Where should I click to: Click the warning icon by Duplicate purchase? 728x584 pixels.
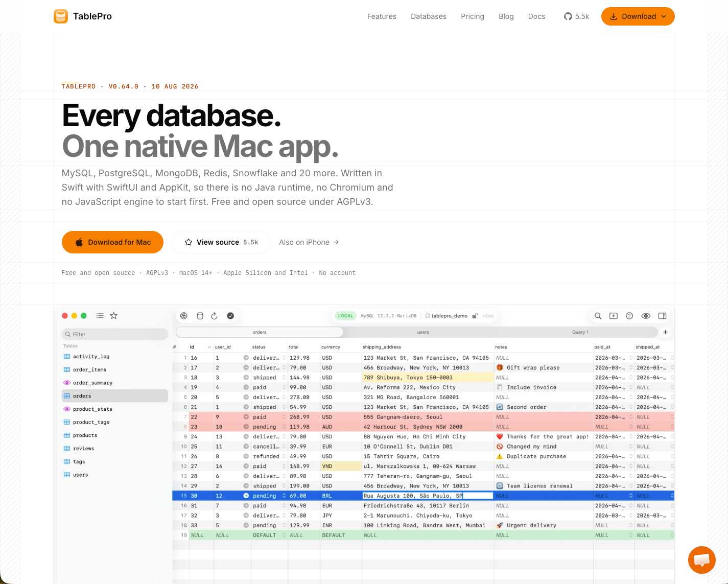coord(500,456)
